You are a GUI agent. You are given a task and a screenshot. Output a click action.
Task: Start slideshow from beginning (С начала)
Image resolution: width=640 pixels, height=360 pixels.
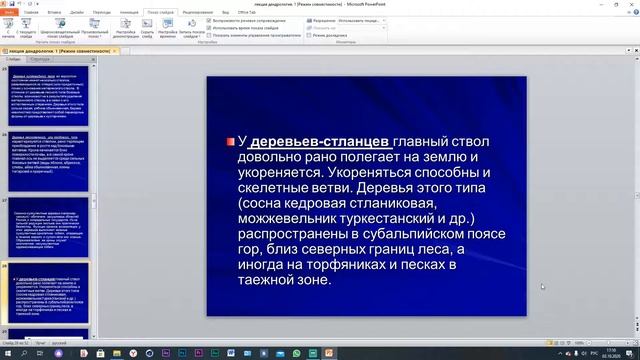pyautogui.click(x=8, y=28)
